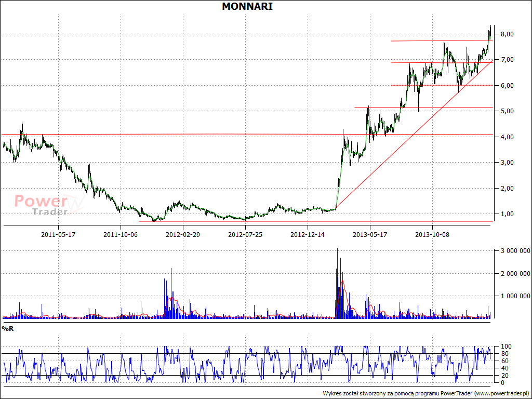Click the 100 level on %R axis

tap(505, 347)
